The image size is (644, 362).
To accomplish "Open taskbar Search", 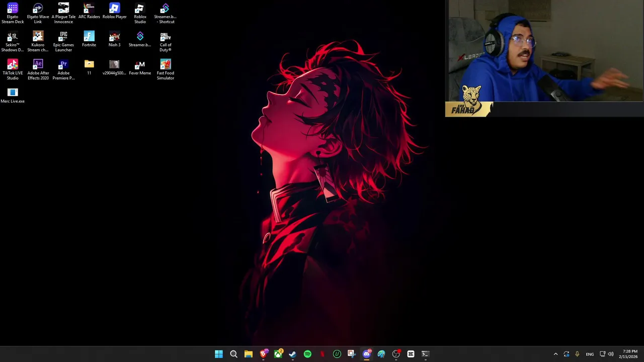I will [233, 354].
